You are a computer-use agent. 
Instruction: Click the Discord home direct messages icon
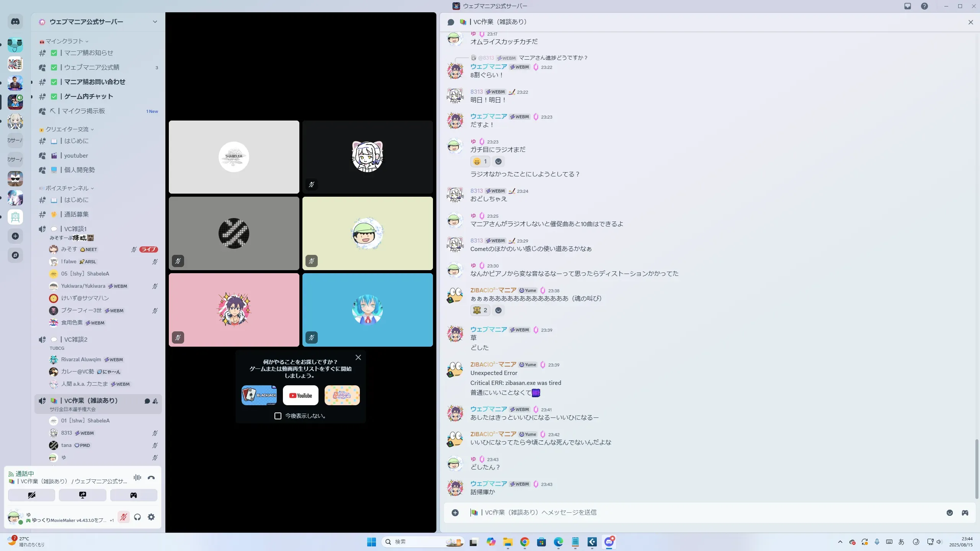click(15, 22)
